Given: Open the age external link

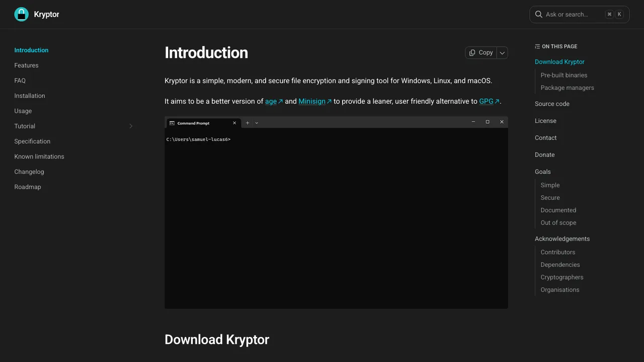Looking at the screenshot, I should click(274, 101).
